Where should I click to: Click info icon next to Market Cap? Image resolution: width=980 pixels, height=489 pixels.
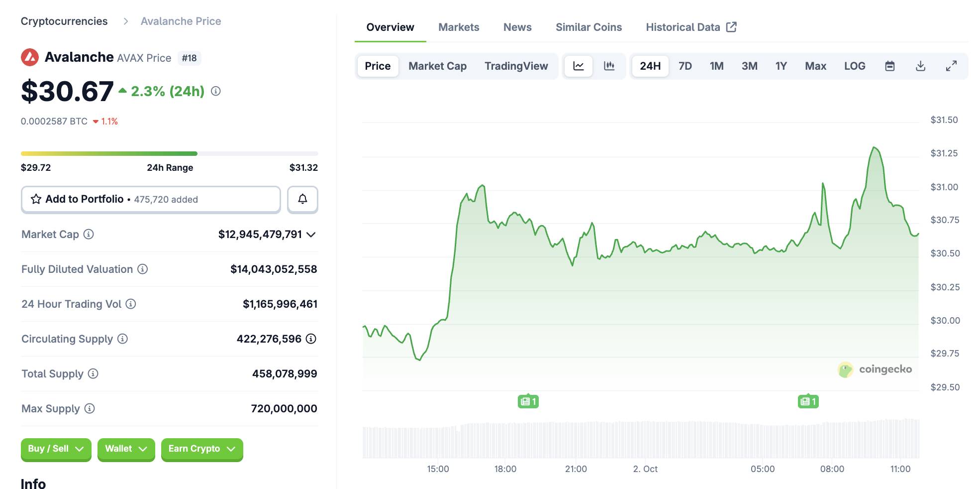tap(89, 234)
